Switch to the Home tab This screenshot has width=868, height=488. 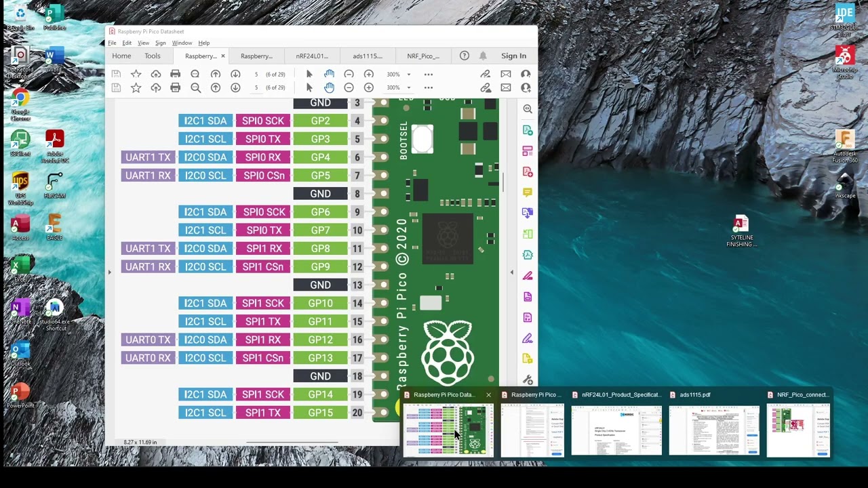click(x=121, y=56)
